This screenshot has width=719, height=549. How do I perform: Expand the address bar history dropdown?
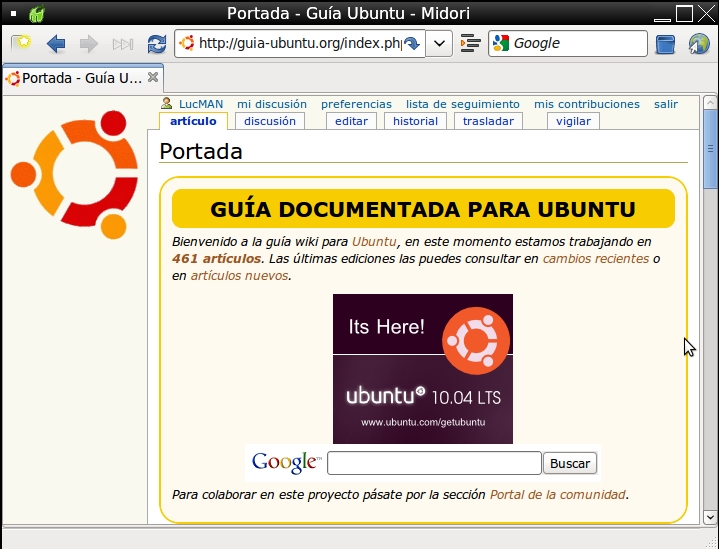pyautogui.click(x=440, y=44)
